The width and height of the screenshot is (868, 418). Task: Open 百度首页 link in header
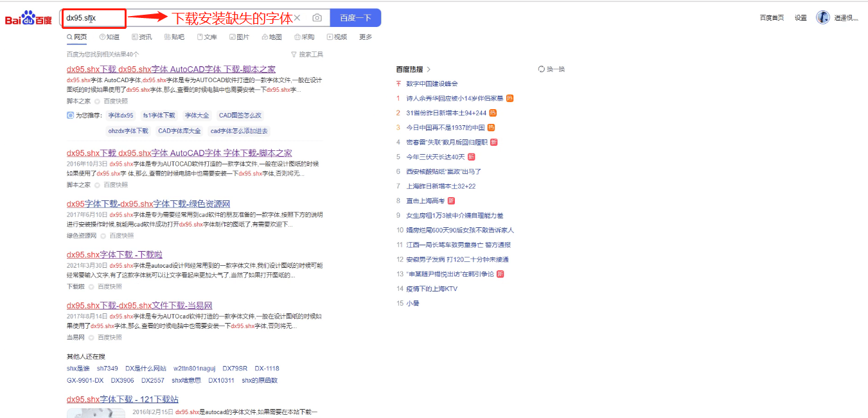point(772,18)
